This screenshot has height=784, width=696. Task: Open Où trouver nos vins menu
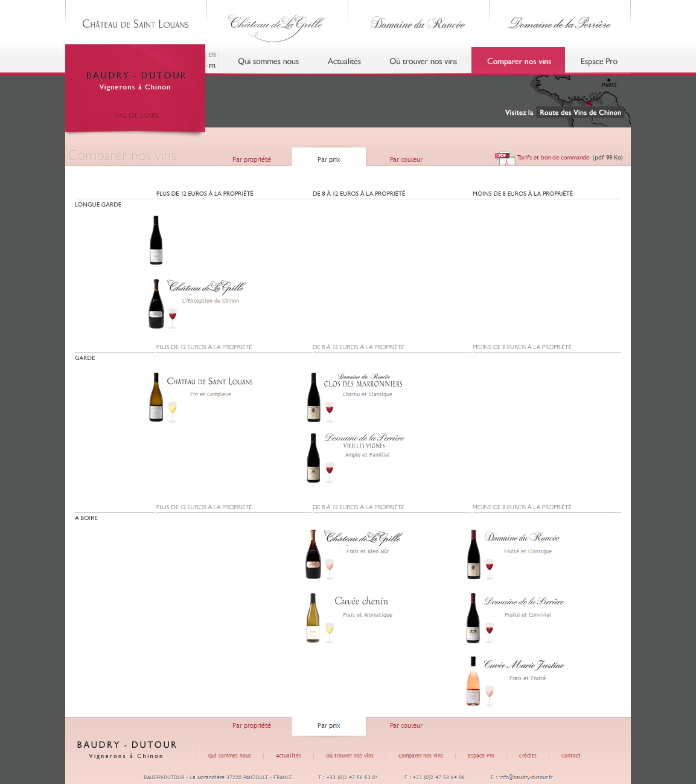[423, 61]
